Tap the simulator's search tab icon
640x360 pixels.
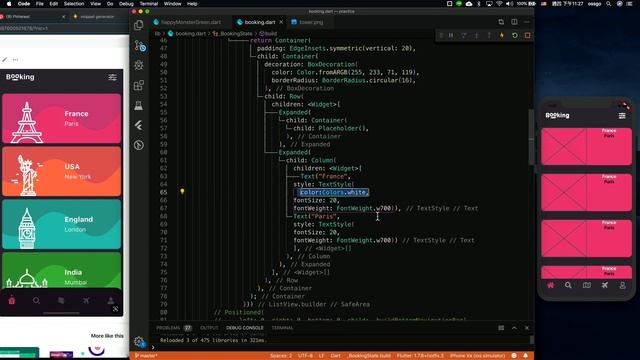pyautogui.click(x=568, y=285)
